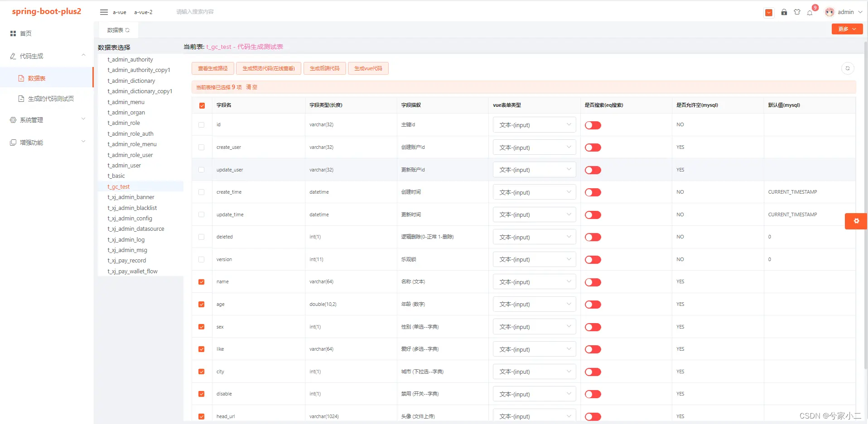
Task: Click the 首页 grid icon in sidebar
Action: click(x=13, y=33)
